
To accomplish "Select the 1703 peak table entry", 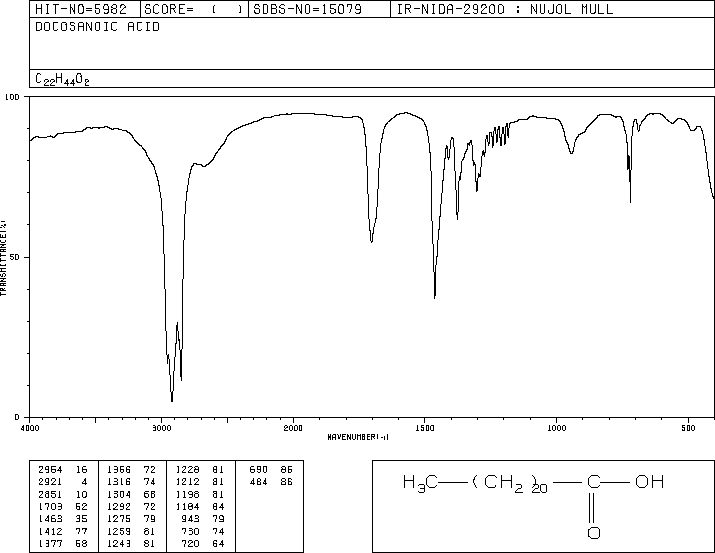I will (x=63, y=506).
